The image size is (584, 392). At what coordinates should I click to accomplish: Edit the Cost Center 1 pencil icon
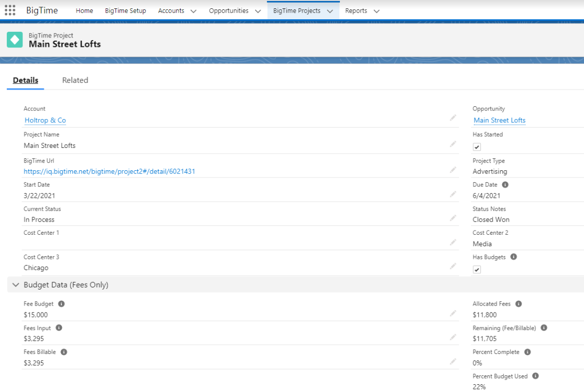tap(453, 242)
